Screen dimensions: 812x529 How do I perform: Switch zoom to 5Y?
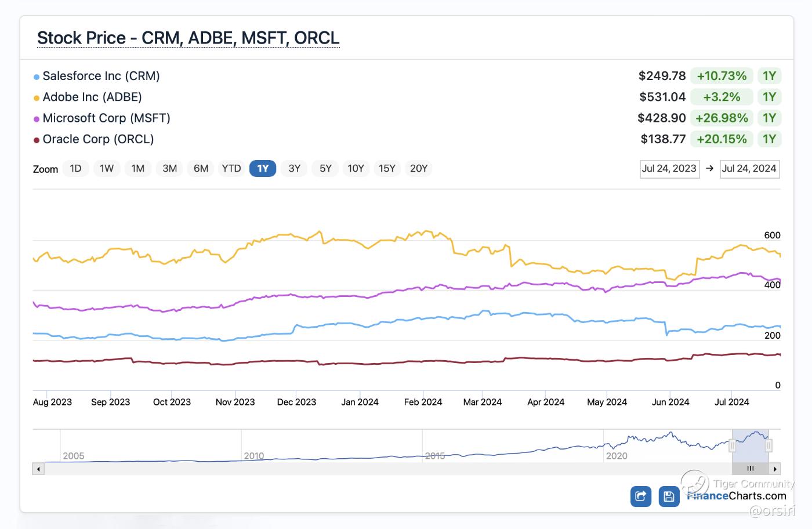pos(325,169)
